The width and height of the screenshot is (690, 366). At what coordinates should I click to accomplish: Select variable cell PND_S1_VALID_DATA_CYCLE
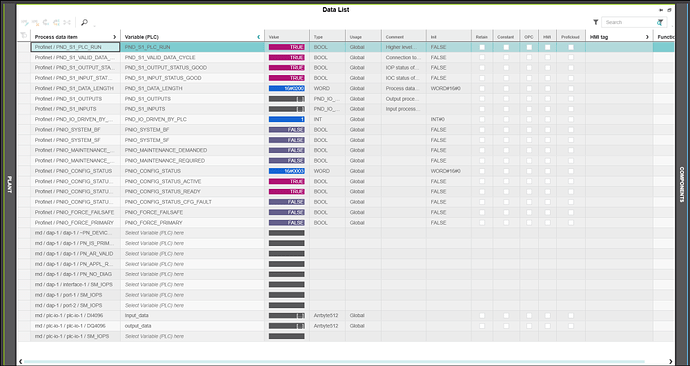192,57
